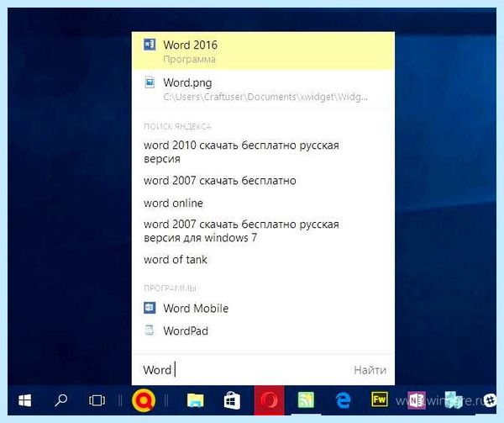Click the ПРОГРАММЫ section header
504x423 pixels.
(170, 288)
